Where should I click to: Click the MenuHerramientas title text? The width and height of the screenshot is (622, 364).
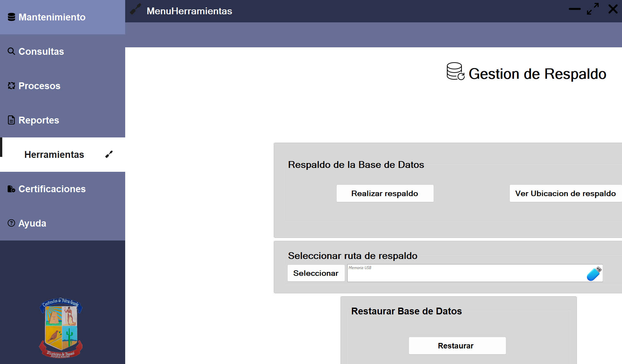(189, 11)
